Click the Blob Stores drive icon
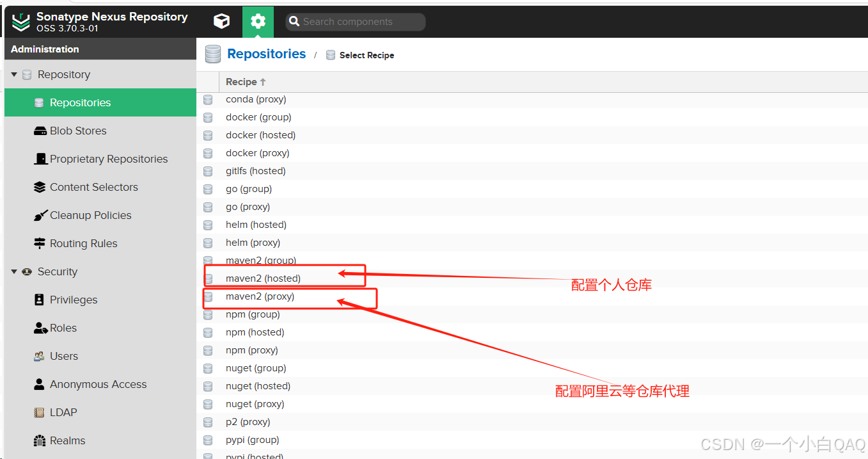 (40, 131)
